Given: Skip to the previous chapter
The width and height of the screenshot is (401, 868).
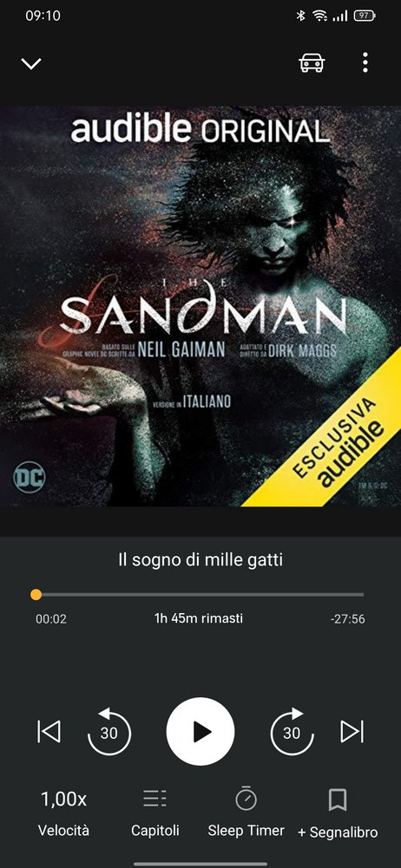Looking at the screenshot, I should 49,732.
